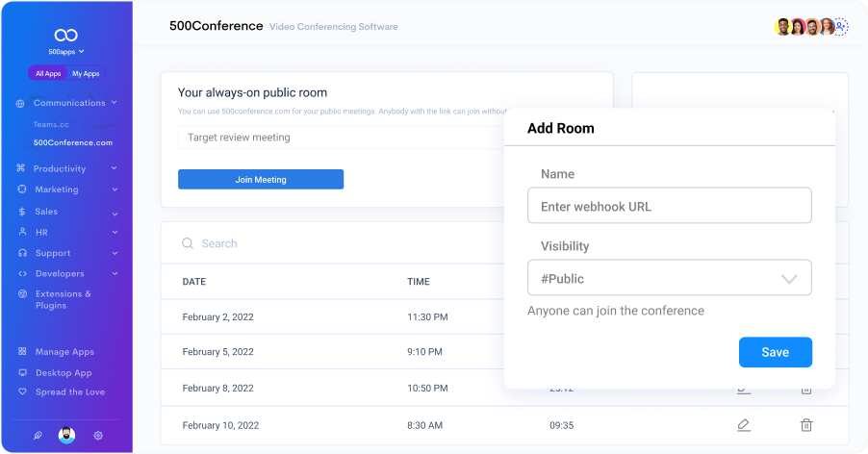Collapse the Communications section chevron

pos(115,102)
